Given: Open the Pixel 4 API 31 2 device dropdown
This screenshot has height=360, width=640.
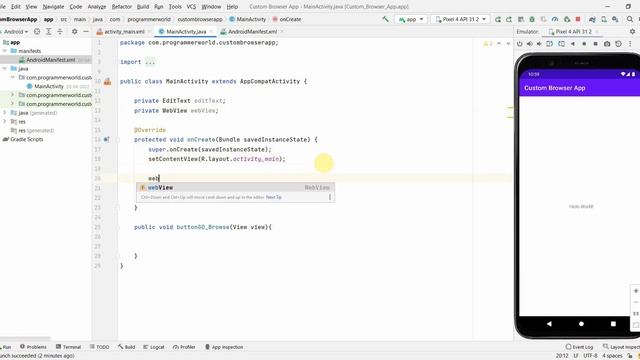Looking at the screenshot, I should [x=460, y=19].
